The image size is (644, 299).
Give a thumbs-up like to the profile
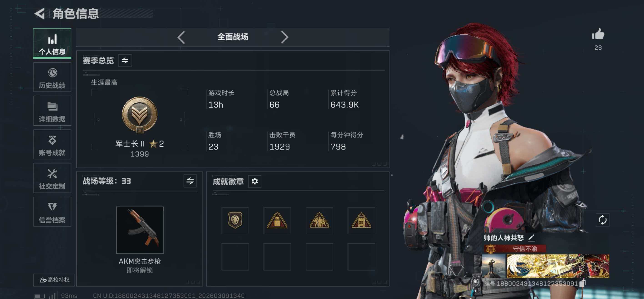(598, 34)
